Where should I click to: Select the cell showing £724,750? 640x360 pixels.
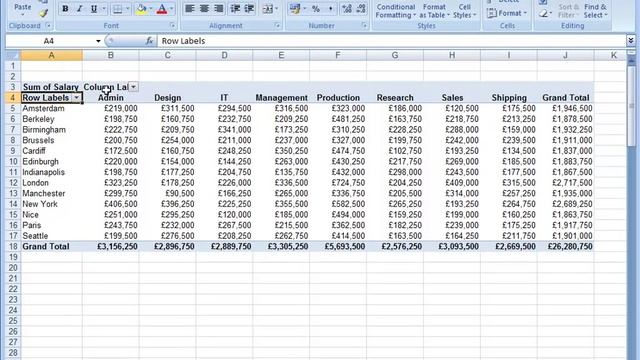[338, 182]
